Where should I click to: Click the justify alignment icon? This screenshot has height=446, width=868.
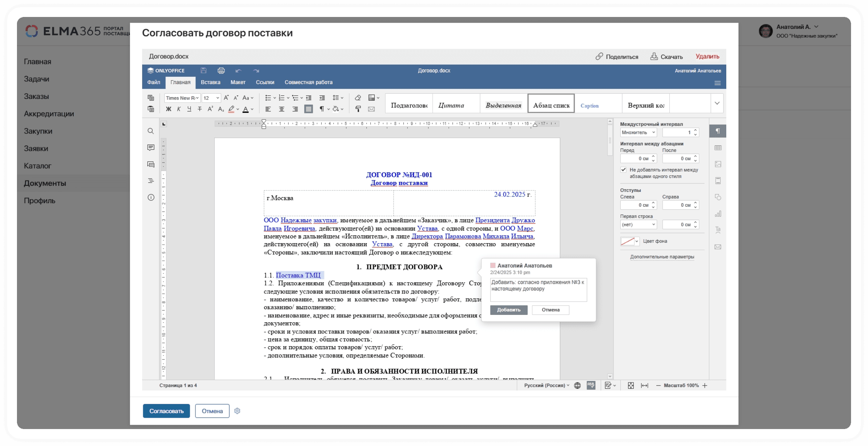(x=309, y=109)
